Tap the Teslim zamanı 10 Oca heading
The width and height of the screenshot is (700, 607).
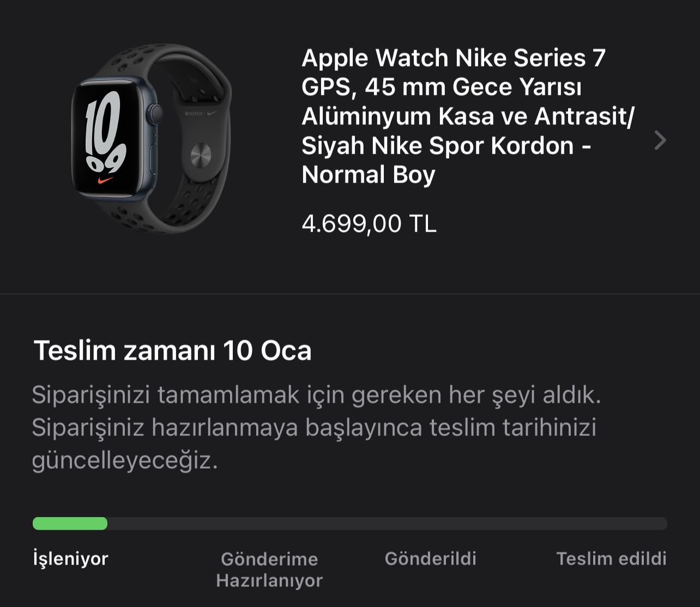tap(172, 350)
